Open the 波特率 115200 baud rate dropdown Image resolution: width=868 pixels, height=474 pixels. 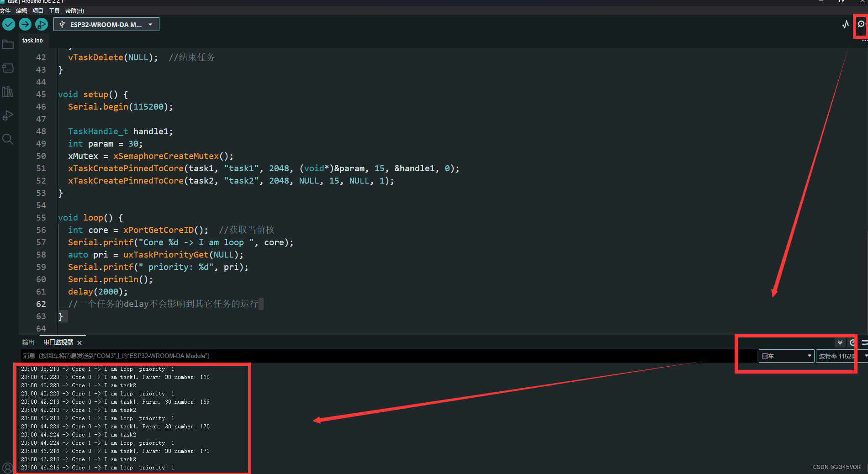tap(842, 356)
